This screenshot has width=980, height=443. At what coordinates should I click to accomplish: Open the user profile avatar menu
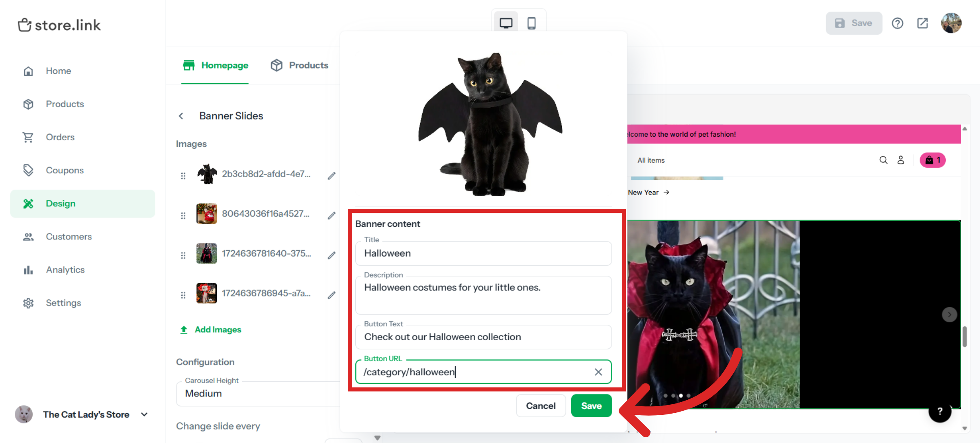(951, 23)
